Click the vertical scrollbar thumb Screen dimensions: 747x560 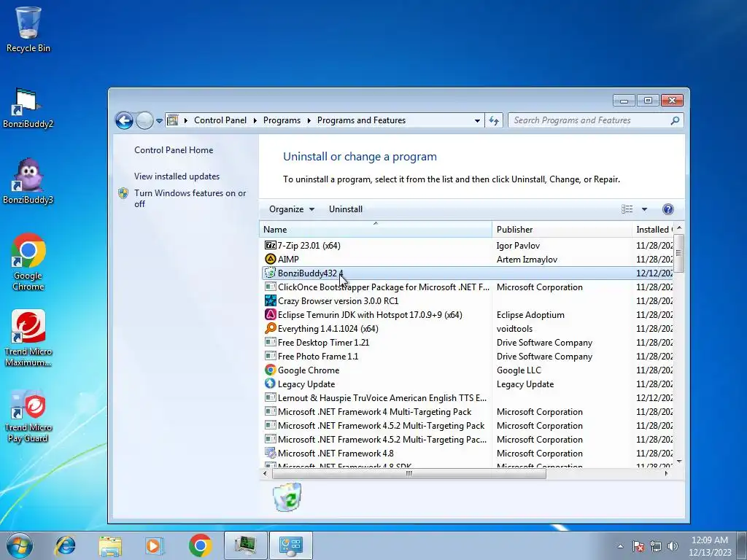pyautogui.click(x=679, y=253)
